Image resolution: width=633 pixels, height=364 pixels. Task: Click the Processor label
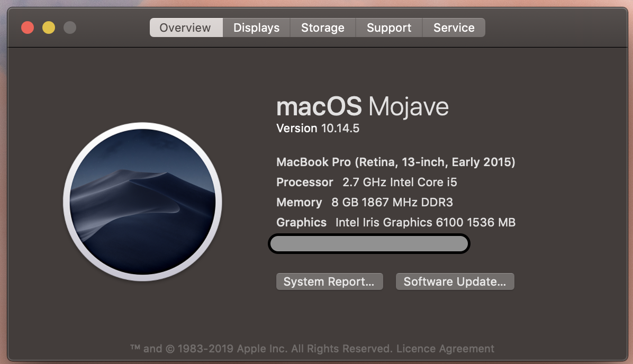(x=305, y=183)
